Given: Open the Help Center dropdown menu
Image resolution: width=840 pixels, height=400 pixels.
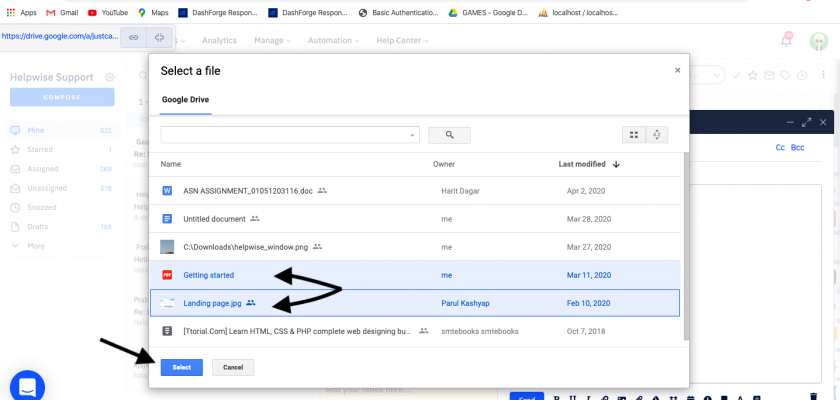Looking at the screenshot, I should point(403,41).
